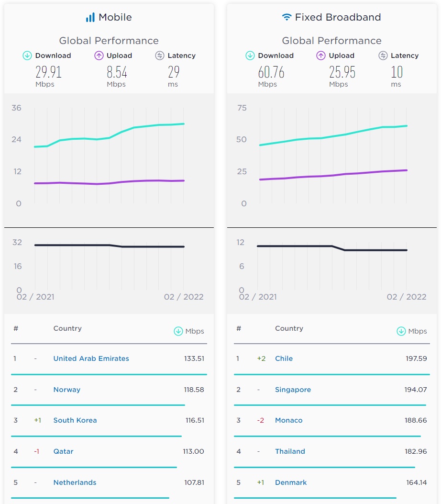Click the Fixed Broadband Latency icon

[383, 56]
